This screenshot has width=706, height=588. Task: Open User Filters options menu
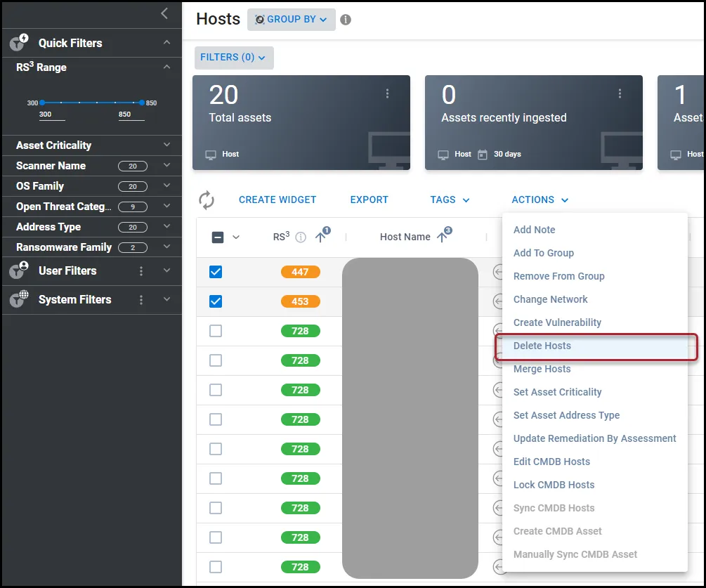click(x=141, y=270)
